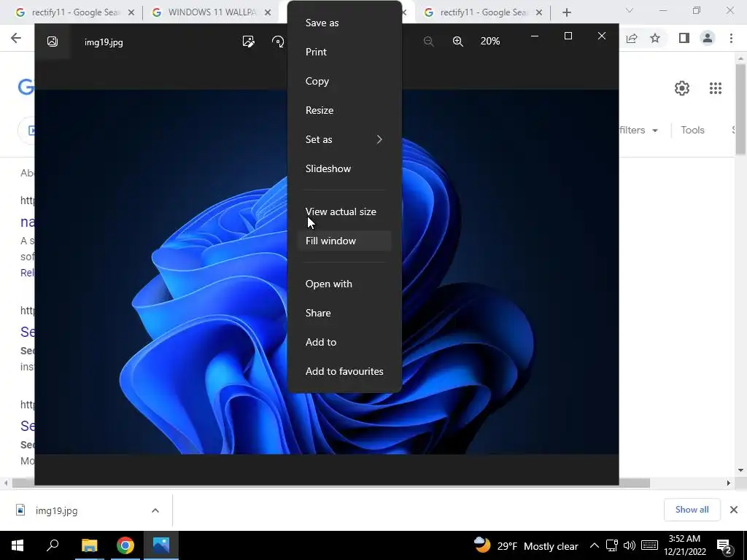
Task: Click the vertical scrollbar thumb in Chrome
Action: point(740,109)
